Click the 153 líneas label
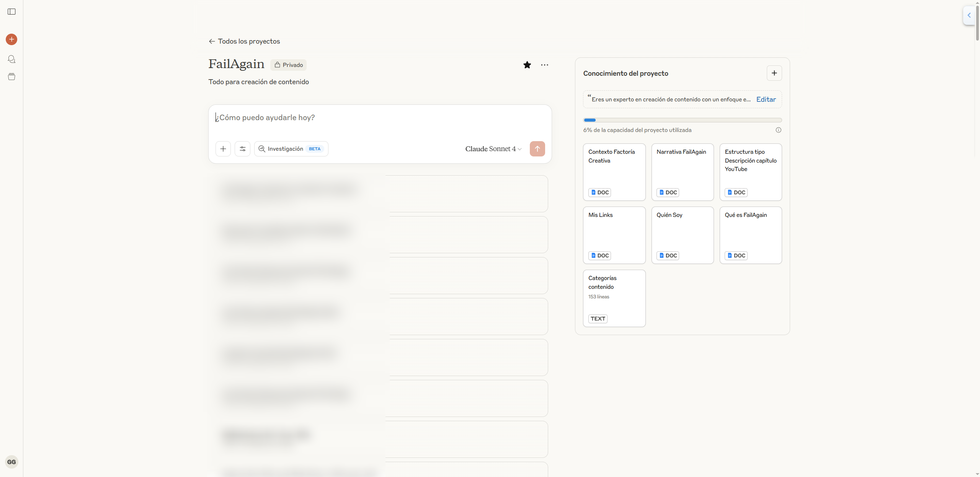This screenshot has height=477, width=980. pyautogui.click(x=599, y=297)
